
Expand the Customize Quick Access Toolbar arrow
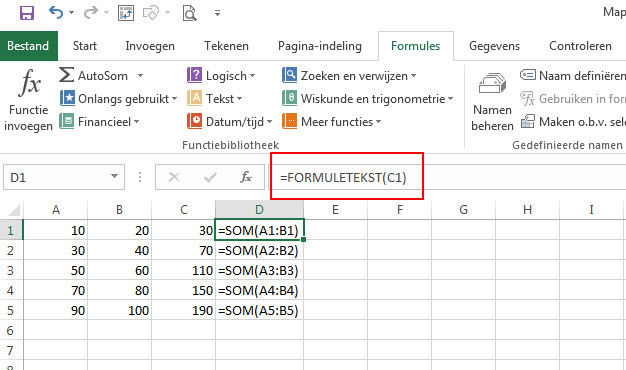tap(218, 13)
